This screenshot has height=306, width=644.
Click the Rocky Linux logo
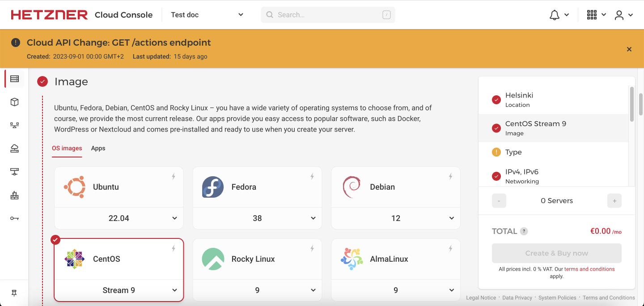tap(213, 259)
